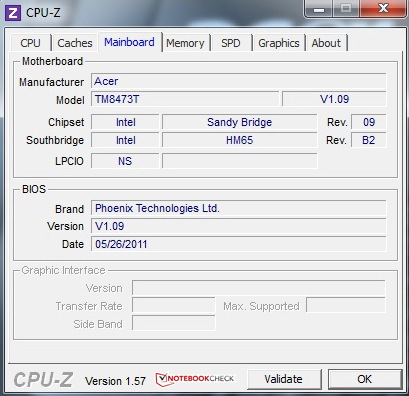Click the CPU-Z app icon in title bar
Image resolution: width=409 pixels, height=396 pixels.
coord(13,13)
